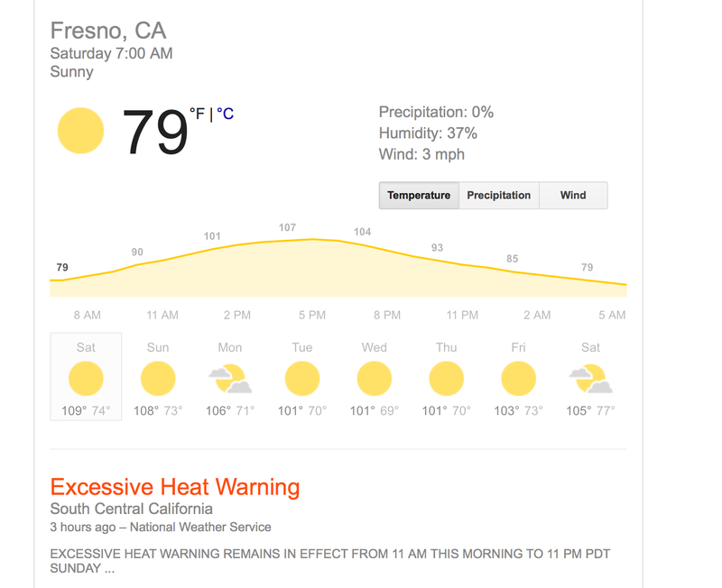Click the large sunny current-conditions icon

(x=80, y=131)
